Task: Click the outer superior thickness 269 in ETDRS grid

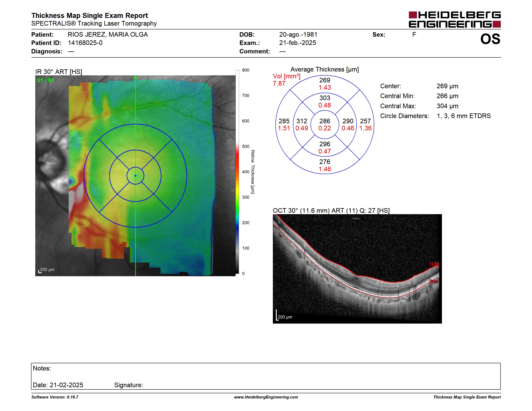Action: pos(325,80)
